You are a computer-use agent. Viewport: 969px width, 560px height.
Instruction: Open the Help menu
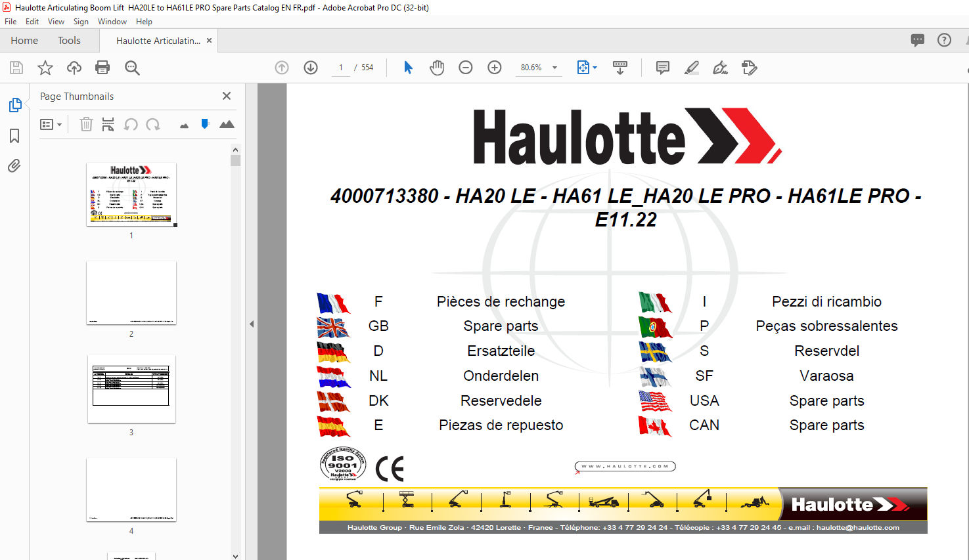click(144, 22)
